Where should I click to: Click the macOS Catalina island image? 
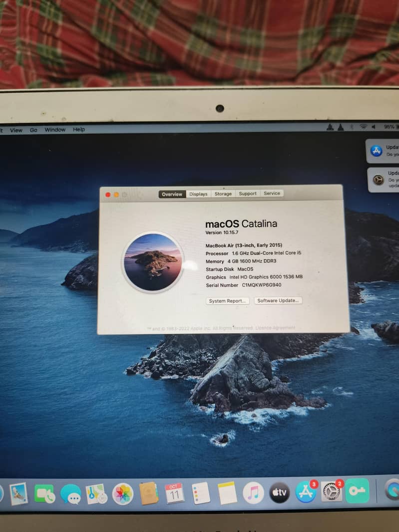(152, 263)
